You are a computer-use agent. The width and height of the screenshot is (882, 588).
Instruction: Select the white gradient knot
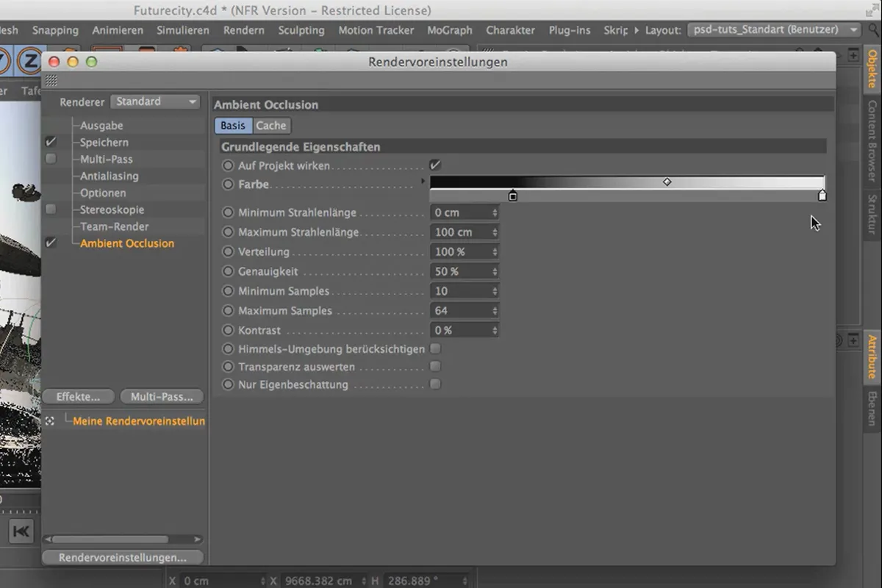pyautogui.click(x=822, y=196)
